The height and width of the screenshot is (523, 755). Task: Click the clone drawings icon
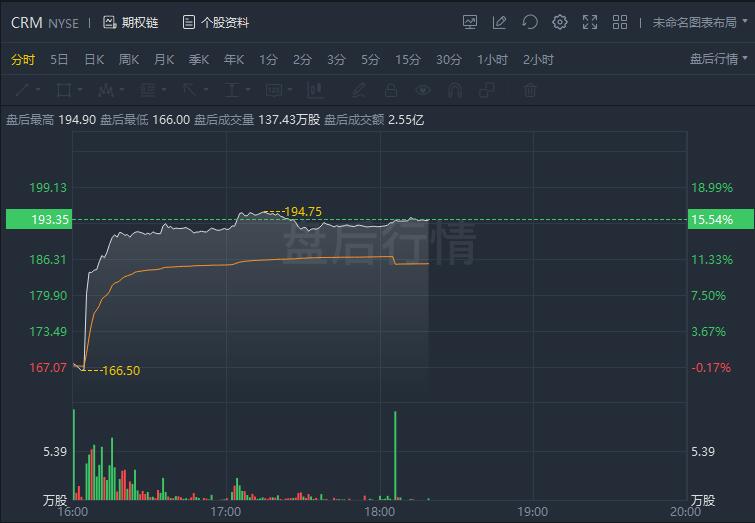[487, 90]
